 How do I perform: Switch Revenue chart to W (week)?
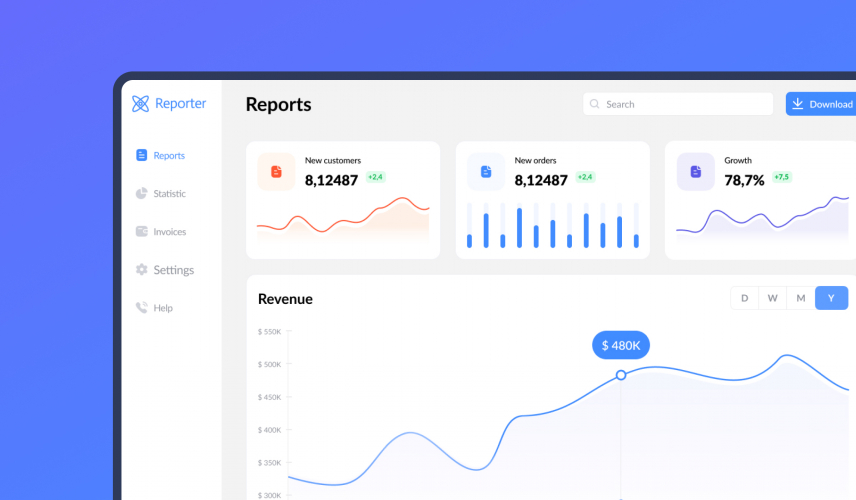[772, 298]
